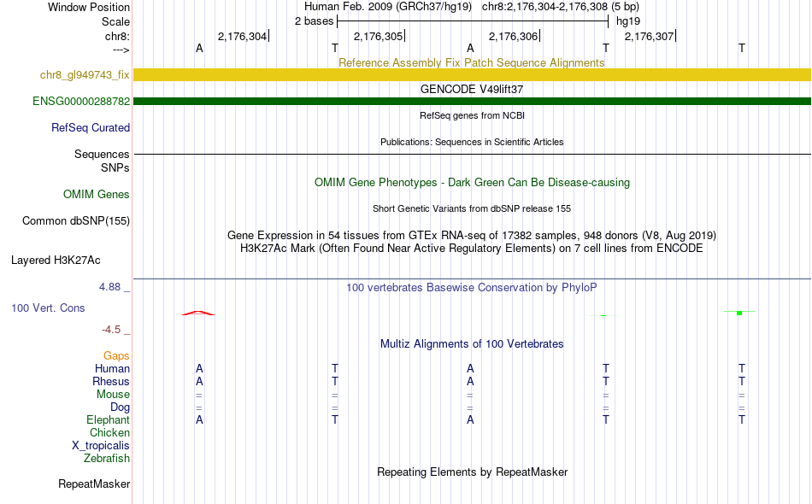812x504 pixels.
Task: Click the Window Position label
Action: (89, 7)
